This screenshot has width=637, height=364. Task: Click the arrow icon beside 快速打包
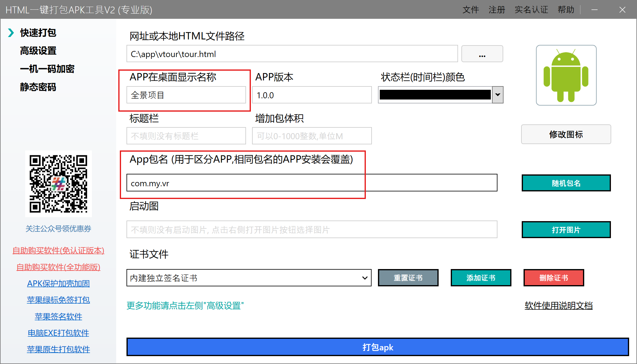[x=11, y=32]
